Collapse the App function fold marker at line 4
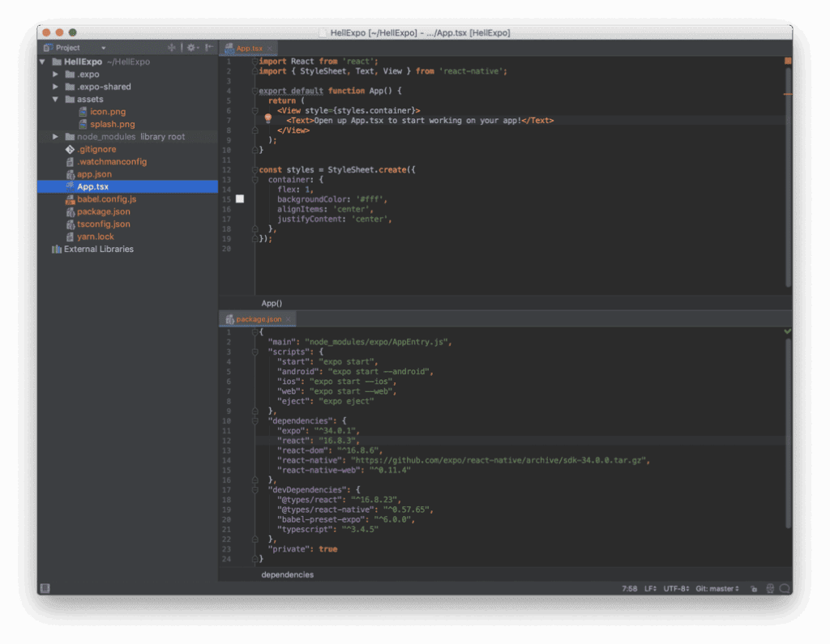The height and width of the screenshot is (644, 830). 255,91
